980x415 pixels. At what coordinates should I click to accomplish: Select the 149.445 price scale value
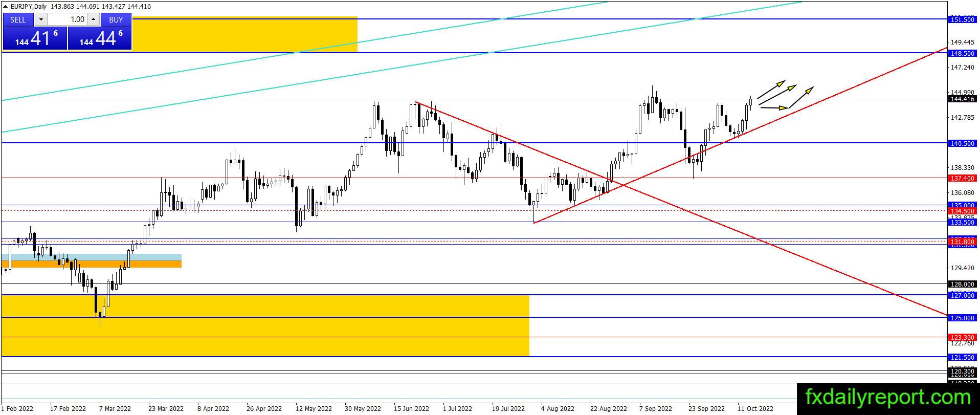(962, 42)
